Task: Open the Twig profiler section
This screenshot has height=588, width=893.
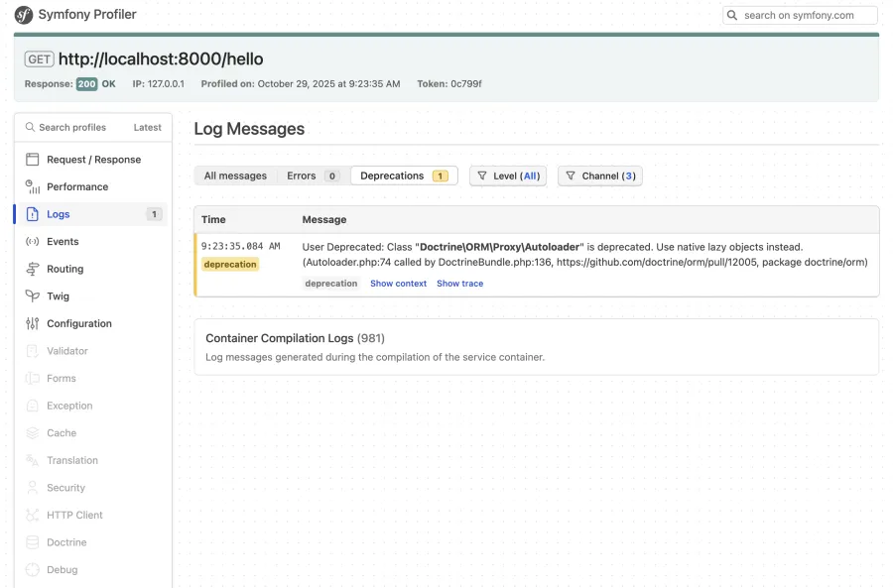Action: point(60,295)
